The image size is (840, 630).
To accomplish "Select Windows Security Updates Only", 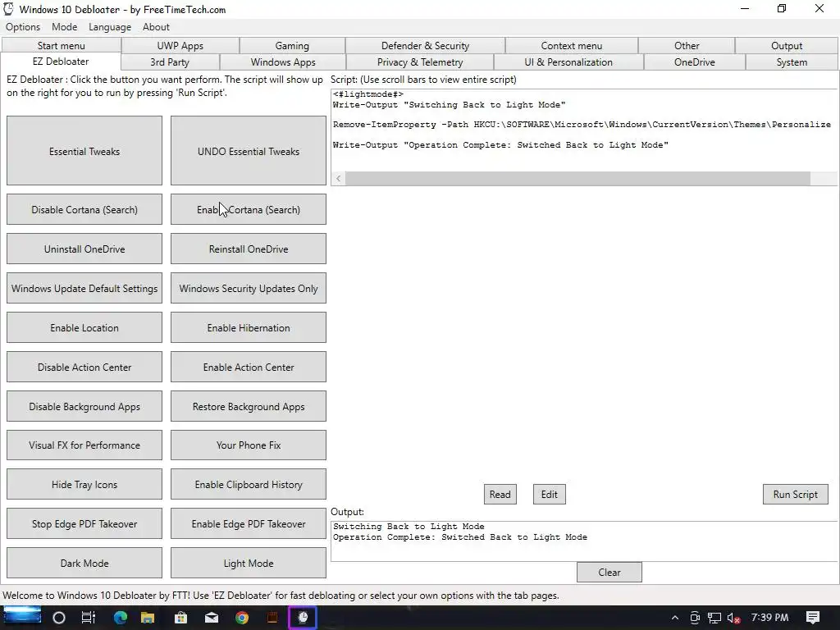I will (249, 288).
